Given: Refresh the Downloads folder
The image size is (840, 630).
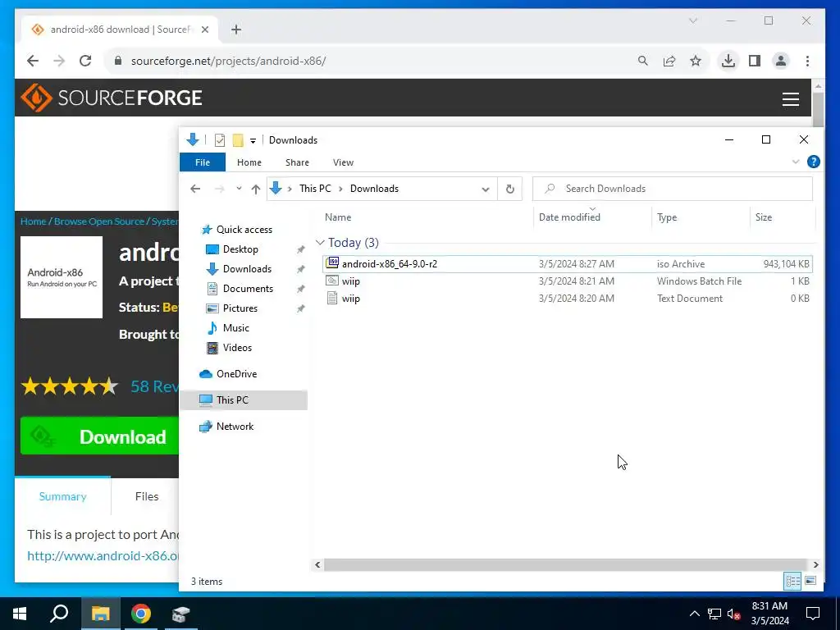Looking at the screenshot, I should (x=510, y=189).
